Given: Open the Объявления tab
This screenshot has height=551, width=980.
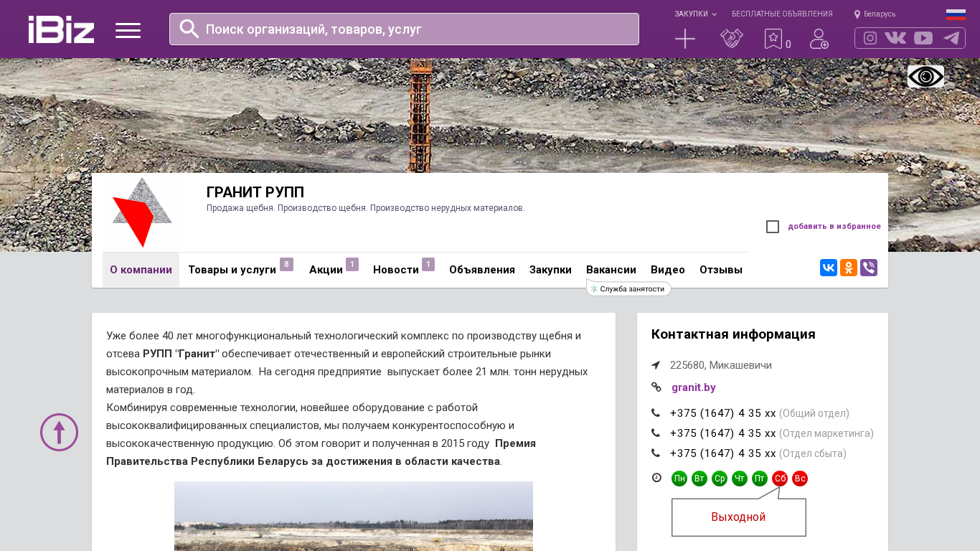Looking at the screenshot, I should [x=482, y=270].
